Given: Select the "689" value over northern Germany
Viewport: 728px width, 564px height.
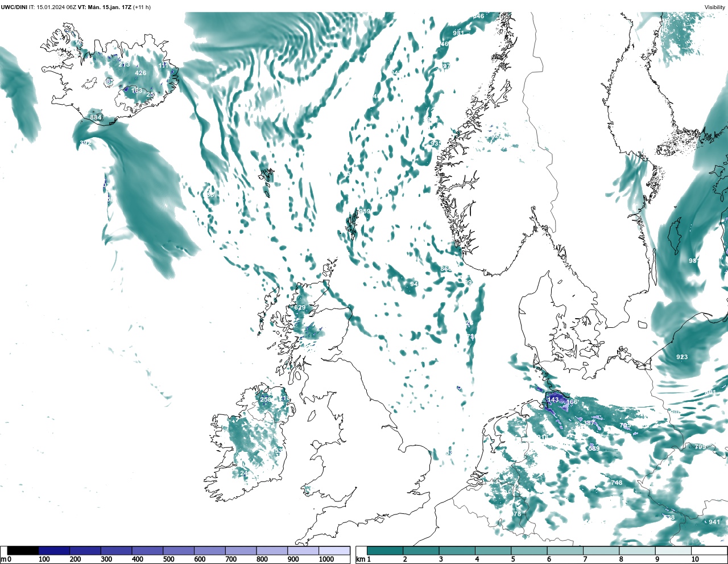Looking at the screenshot, I should coord(594,448).
